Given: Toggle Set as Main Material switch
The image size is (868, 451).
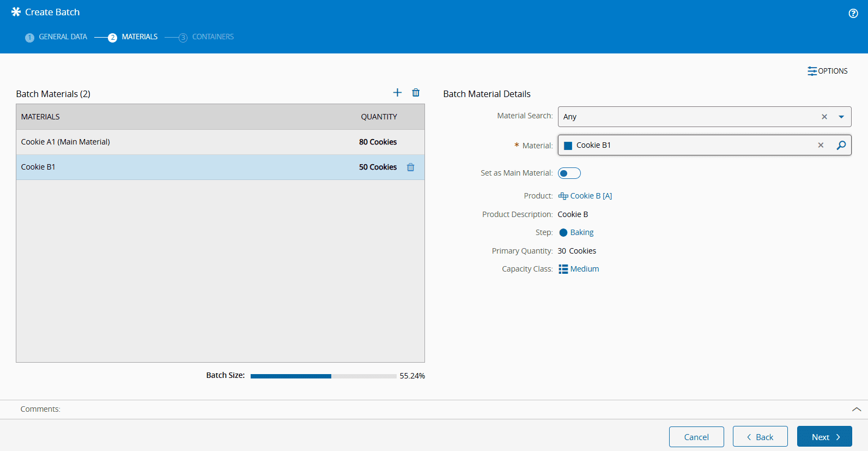Looking at the screenshot, I should [x=569, y=173].
